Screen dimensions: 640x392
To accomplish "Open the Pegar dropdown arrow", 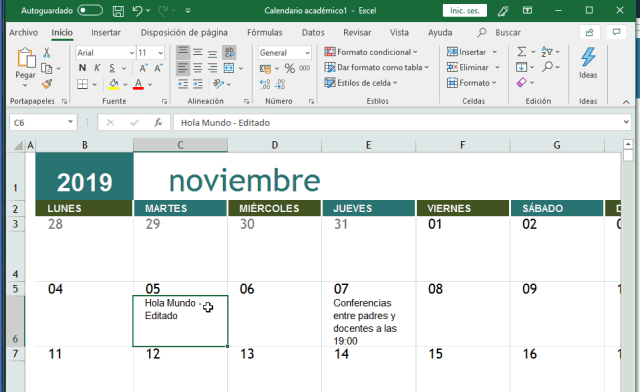I will tap(25, 85).
